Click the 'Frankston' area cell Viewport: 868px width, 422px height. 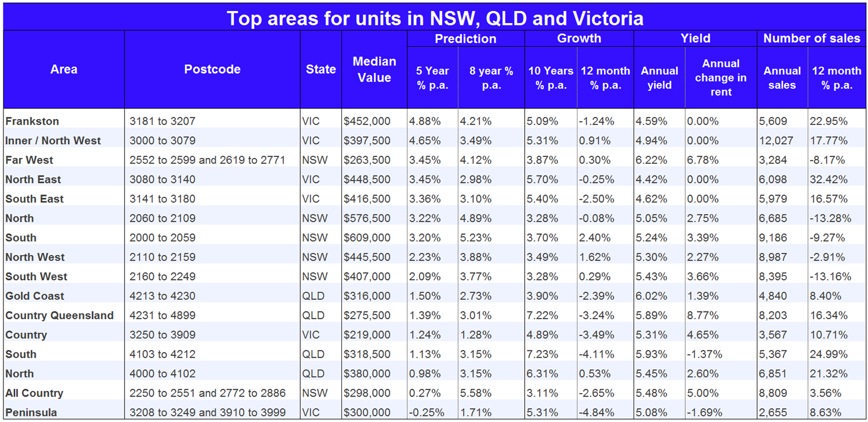pos(32,122)
